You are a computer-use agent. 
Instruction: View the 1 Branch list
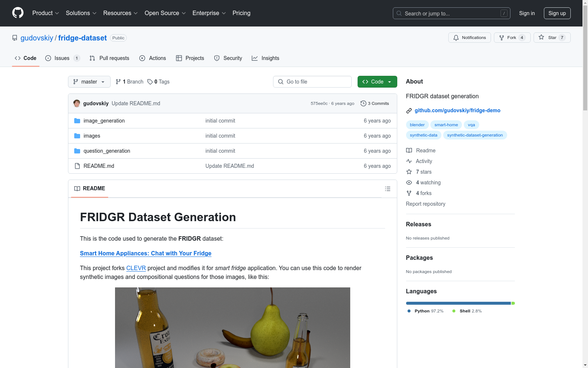point(129,82)
